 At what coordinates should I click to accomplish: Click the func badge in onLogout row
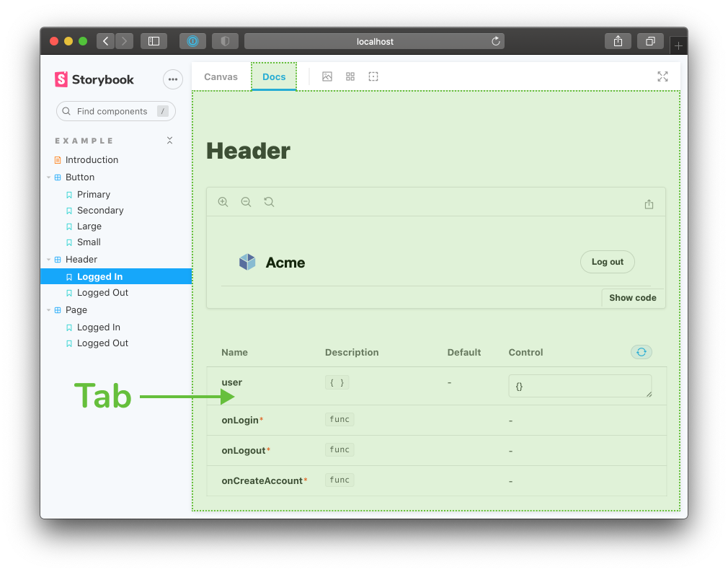click(339, 450)
